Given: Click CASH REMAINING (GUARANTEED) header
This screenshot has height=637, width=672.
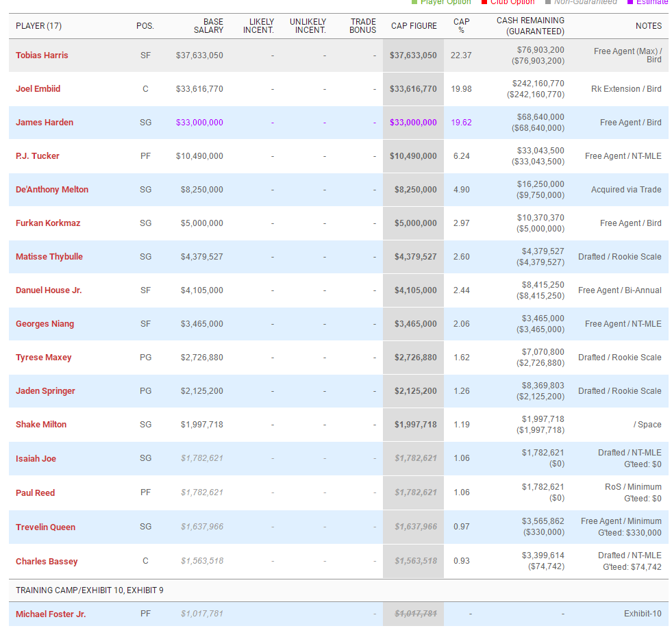Looking at the screenshot, I should [x=531, y=26].
